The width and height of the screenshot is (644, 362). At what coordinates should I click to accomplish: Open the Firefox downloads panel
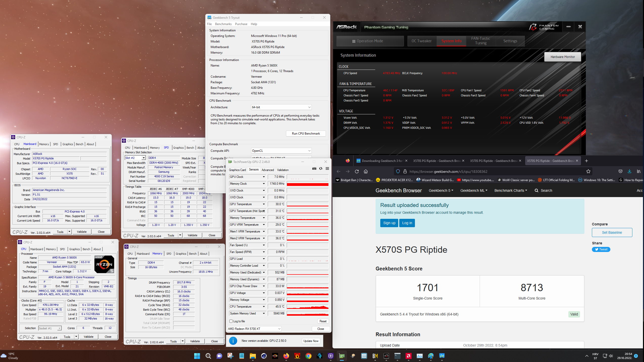(629, 172)
